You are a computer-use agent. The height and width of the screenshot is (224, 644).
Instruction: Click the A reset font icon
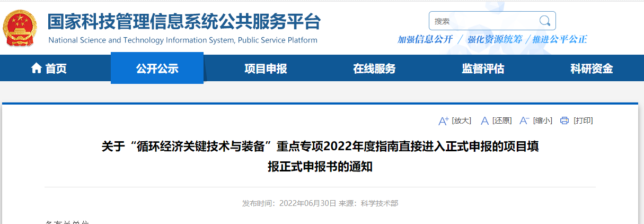(x=484, y=121)
